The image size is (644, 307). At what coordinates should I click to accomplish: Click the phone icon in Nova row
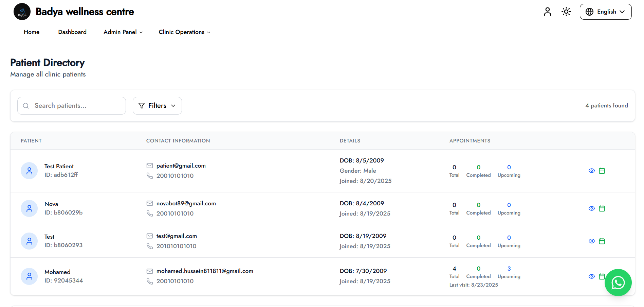(x=150, y=214)
